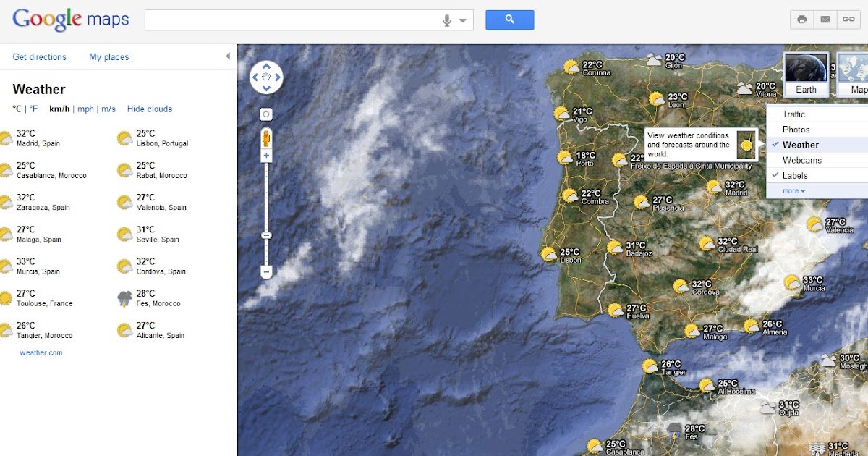
Task: Expand the 'more' layers dropdown
Action: (x=793, y=191)
